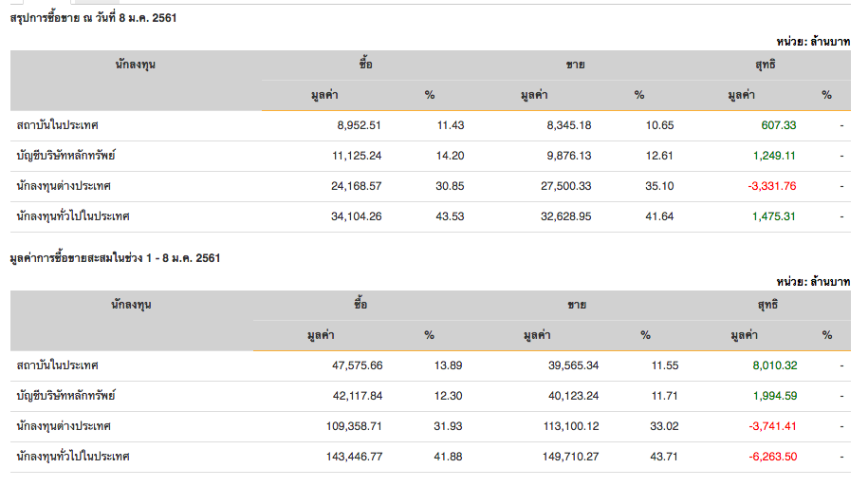Click the red net value -3,741.41

769,426
